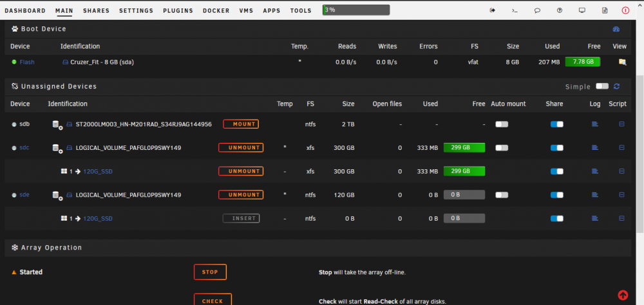Edit script icon for xfs 120G_SSD partition
Screen dimensions: 644x305
(x=622, y=171)
